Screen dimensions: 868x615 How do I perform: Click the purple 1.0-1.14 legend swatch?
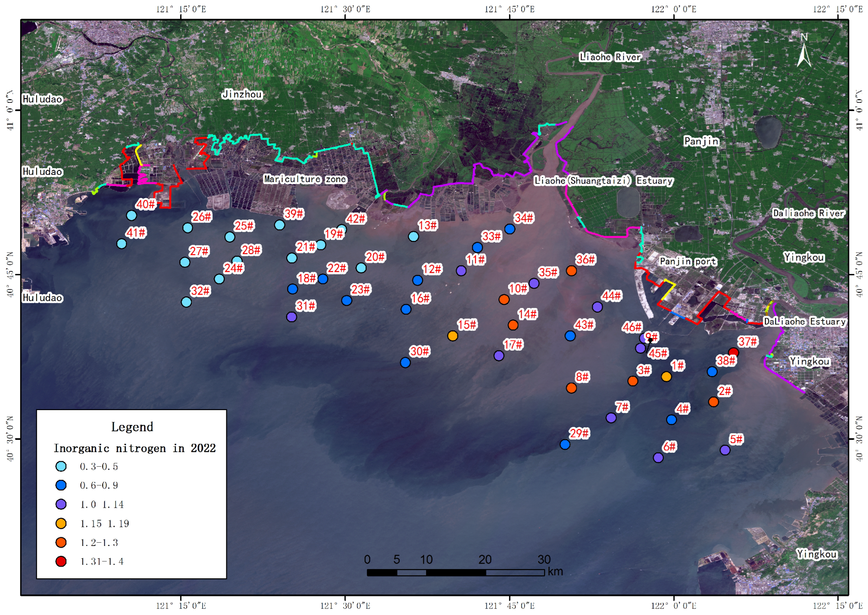61,504
